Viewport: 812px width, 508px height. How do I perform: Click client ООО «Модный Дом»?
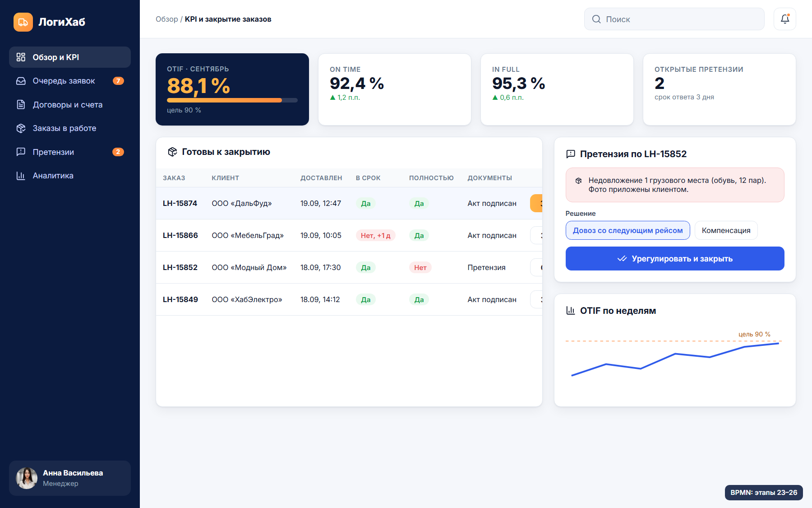pos(249,267)
